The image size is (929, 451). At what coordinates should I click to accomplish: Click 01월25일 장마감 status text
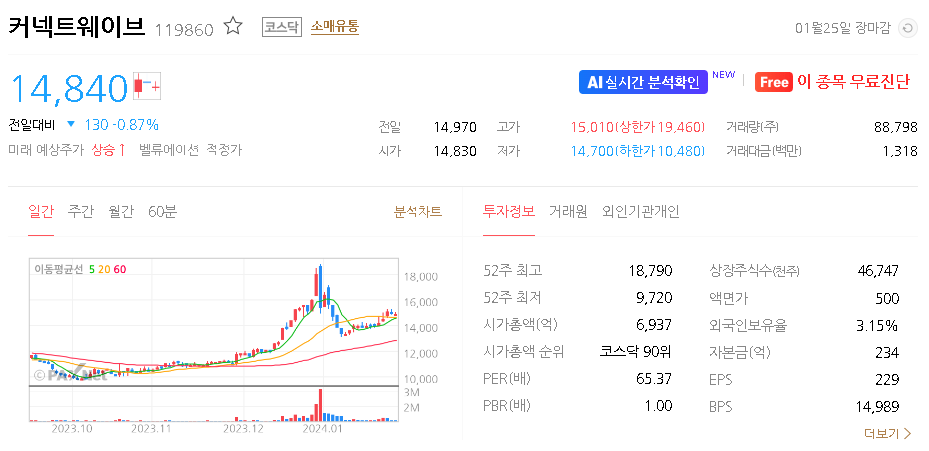pyautogui.click(x=842, y=28)
